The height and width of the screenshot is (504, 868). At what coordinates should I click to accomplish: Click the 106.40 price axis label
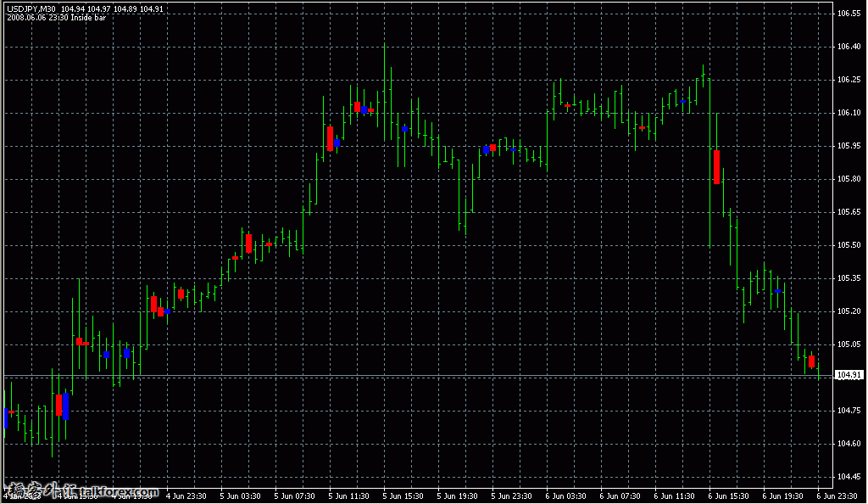coord(849,47)
